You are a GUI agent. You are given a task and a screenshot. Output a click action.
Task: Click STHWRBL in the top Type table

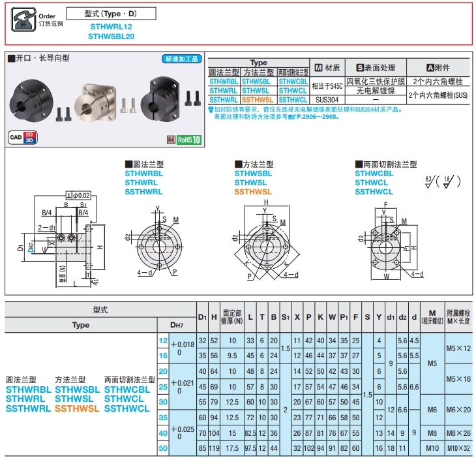[x=224, y=82]
